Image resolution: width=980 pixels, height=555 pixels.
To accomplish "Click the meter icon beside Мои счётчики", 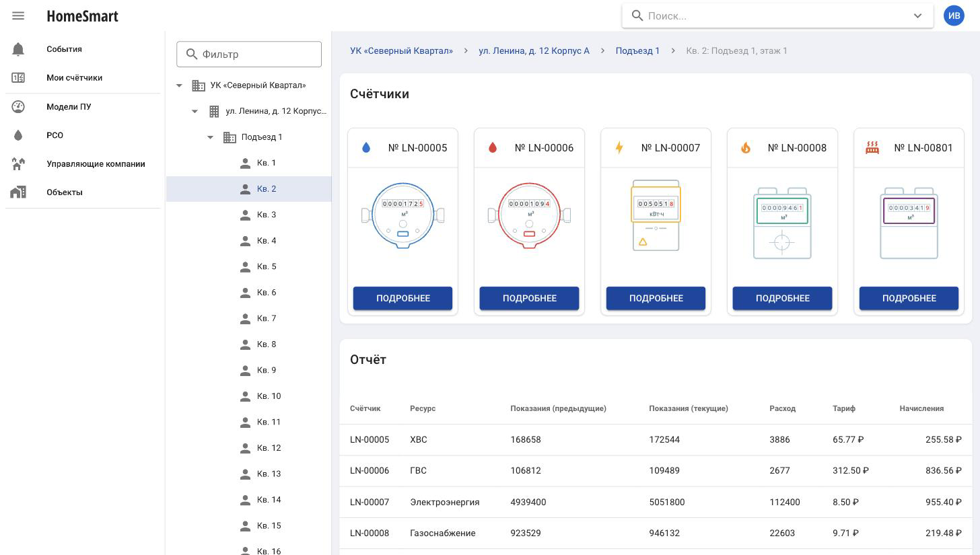I will tap(18, 78).
